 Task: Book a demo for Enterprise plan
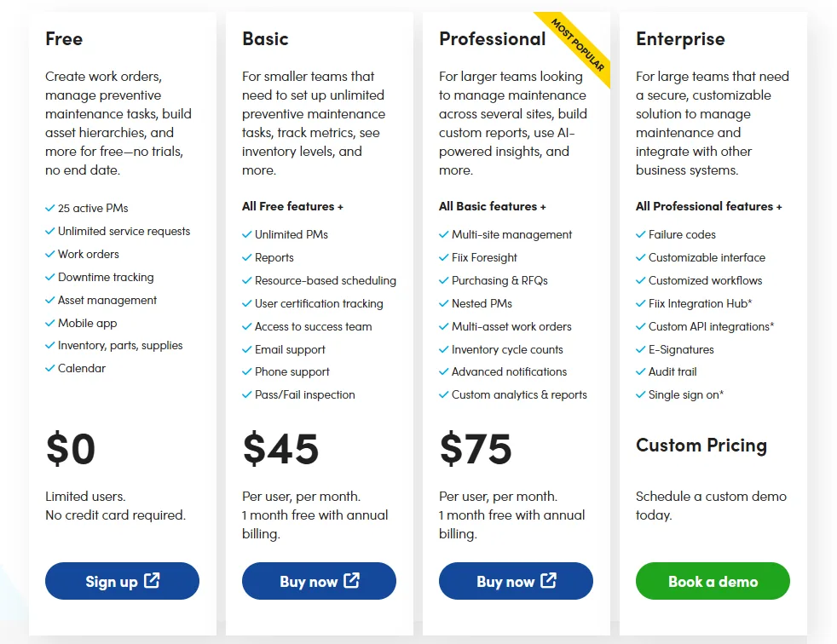click(x=713, y=580)
